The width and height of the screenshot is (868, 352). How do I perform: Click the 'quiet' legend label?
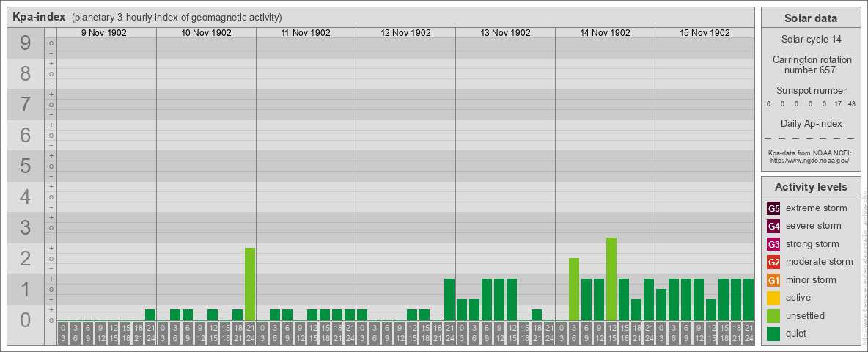(x=798, y=333)
